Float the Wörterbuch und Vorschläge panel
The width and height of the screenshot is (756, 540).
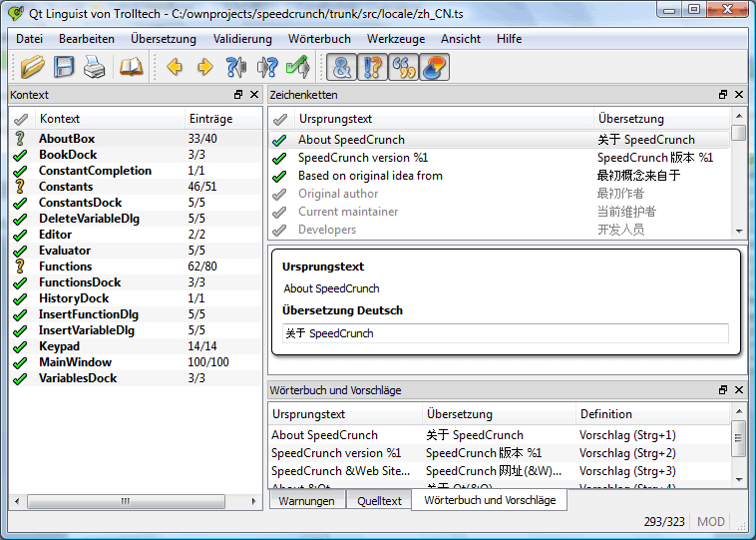click(x=723, y=390)
